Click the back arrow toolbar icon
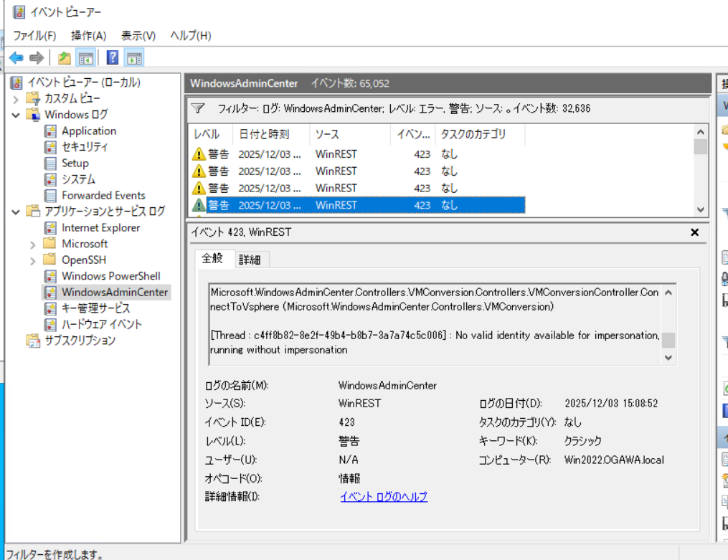This screenshot has height=560, width=728. click(16, 58)
